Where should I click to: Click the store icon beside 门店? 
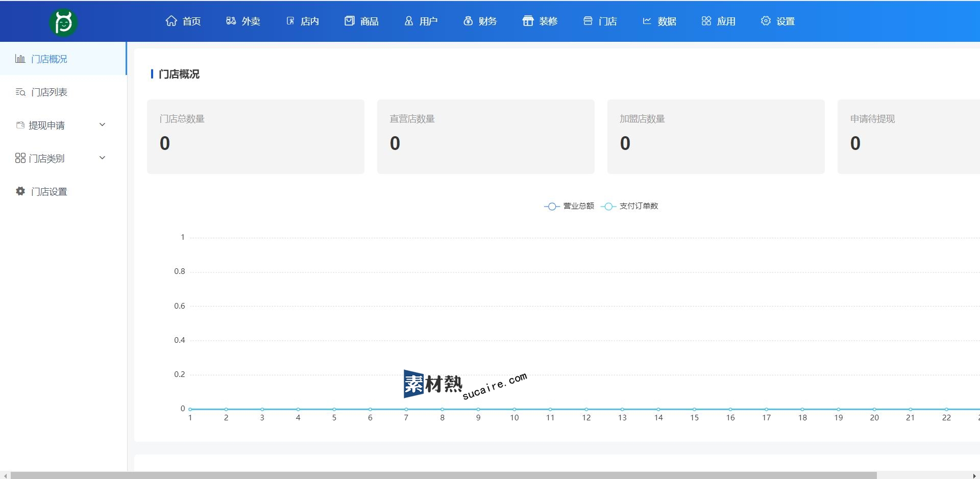(x=588, y=21)
